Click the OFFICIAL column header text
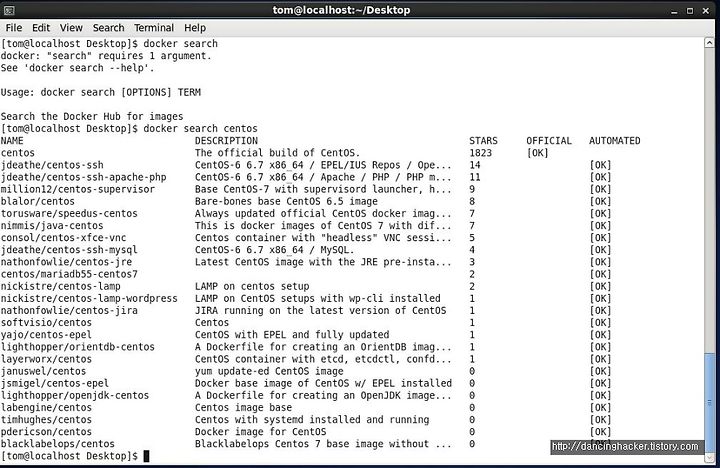 point(549,141)
